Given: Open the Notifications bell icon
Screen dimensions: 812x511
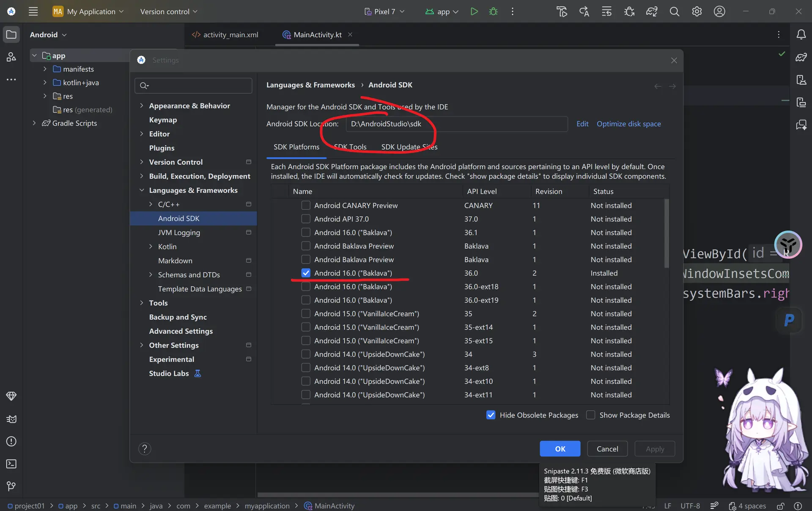Looking at the screenshot, I should [x=801, y=35].
